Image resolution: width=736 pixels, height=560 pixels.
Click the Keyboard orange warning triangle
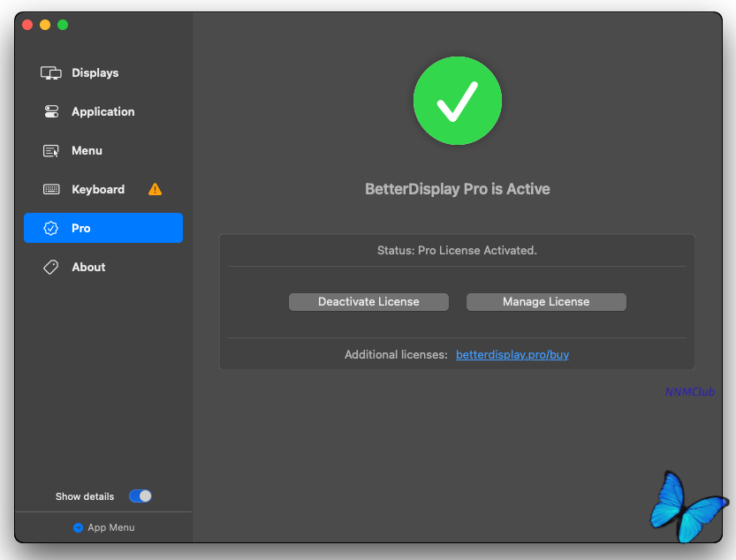coord(156,189)
